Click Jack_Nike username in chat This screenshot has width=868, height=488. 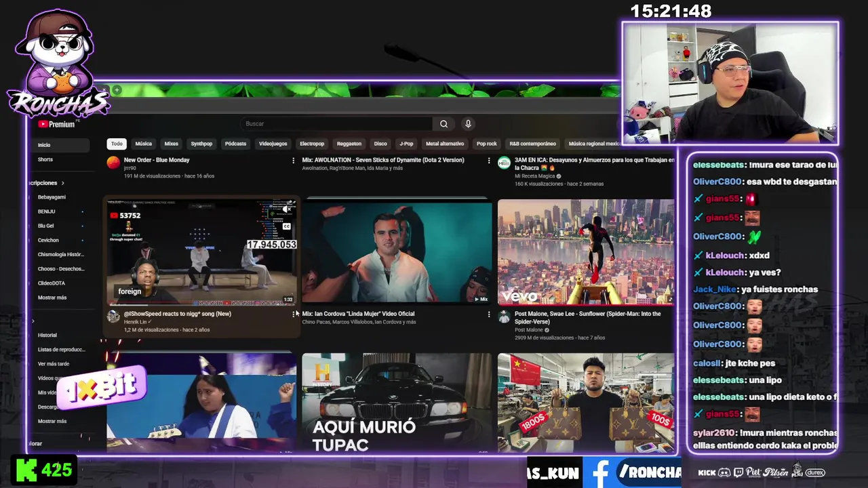tap(715, 289)
